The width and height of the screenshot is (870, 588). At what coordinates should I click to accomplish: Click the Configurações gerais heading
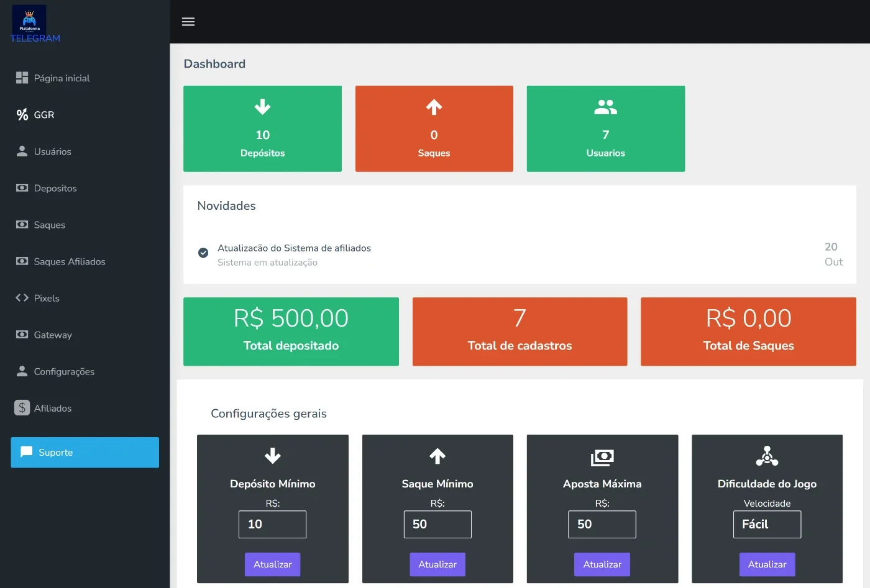click(268, 414)
